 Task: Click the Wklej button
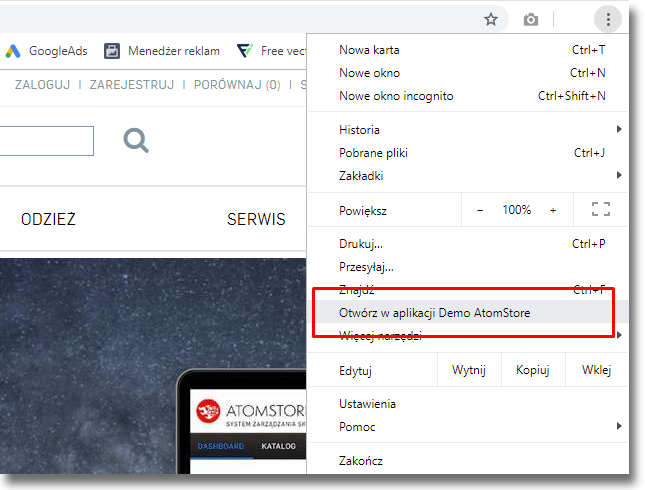pos(596,370)
